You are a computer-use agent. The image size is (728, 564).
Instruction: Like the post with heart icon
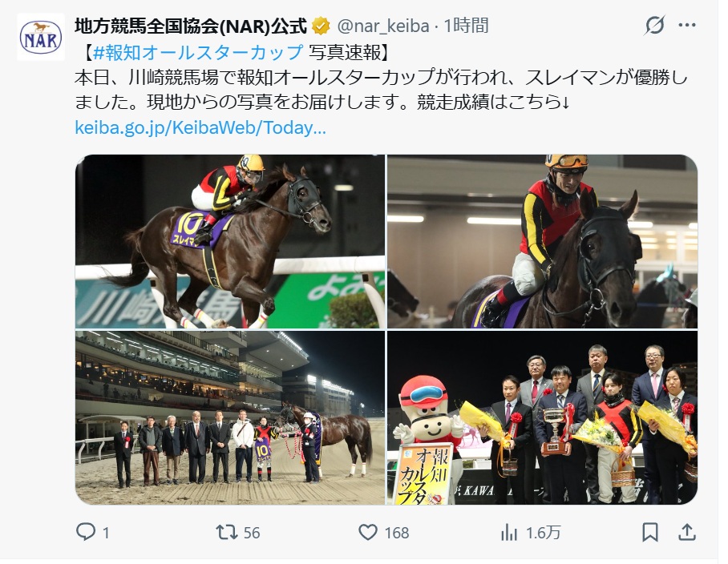[x=368, y=532]
